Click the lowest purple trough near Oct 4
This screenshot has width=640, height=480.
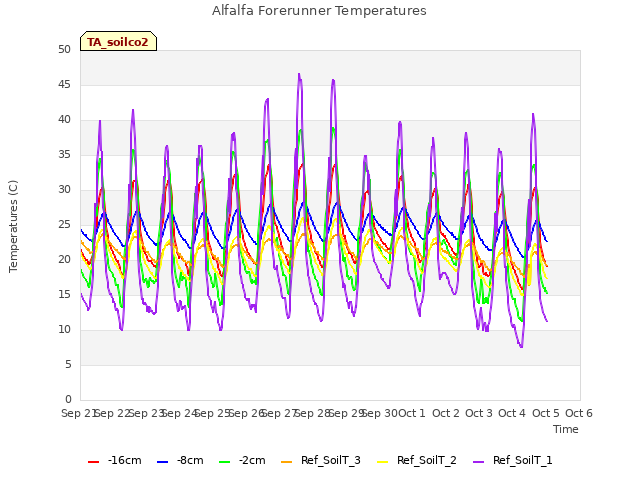tap(521, 347)
